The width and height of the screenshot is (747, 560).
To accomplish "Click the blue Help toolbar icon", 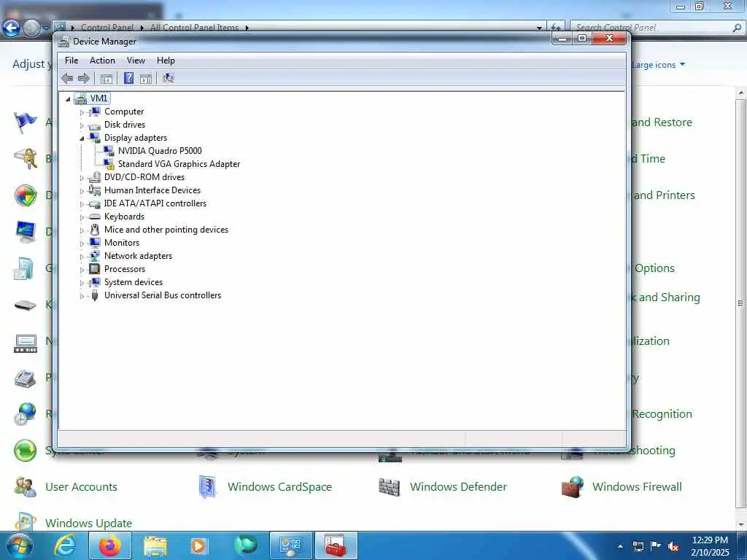I will pos(128,78).
